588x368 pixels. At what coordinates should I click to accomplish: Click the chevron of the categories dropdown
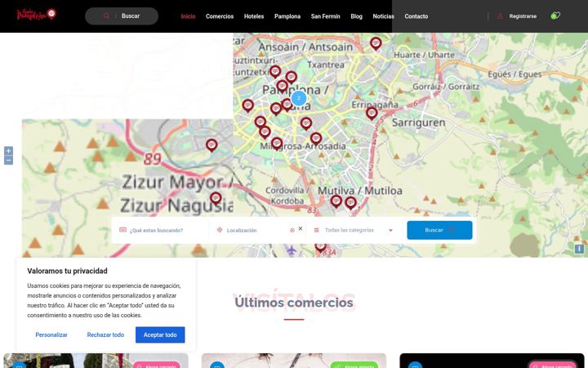390,230
